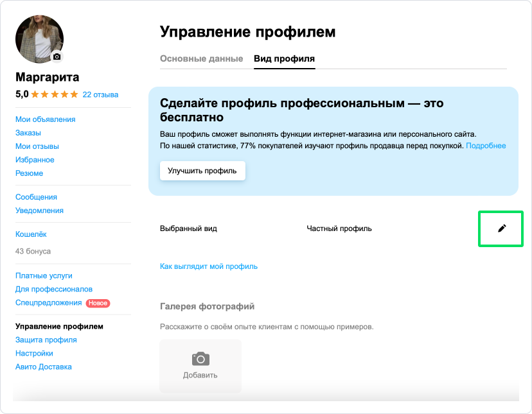Image resolution: width=532 pixels, height=414 pixels.
Task: Open Сообщения in the sidebar
Action: pos(36,197)
